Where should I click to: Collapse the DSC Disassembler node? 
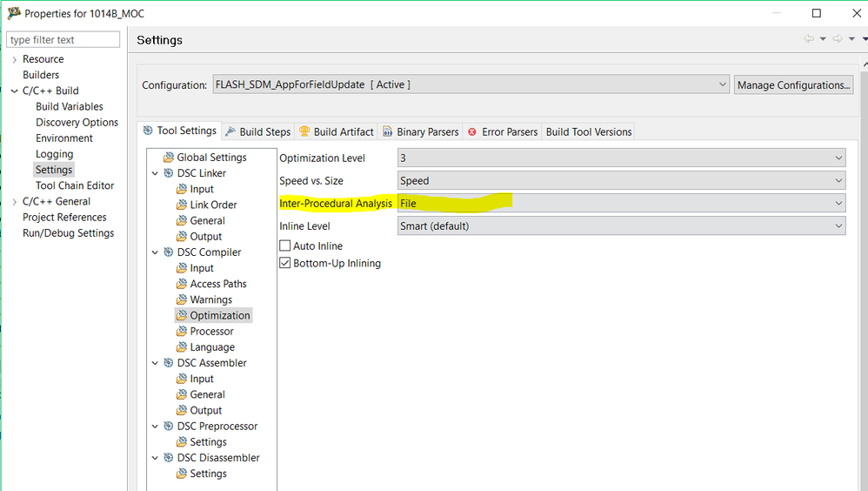click(x=155, y=458)
